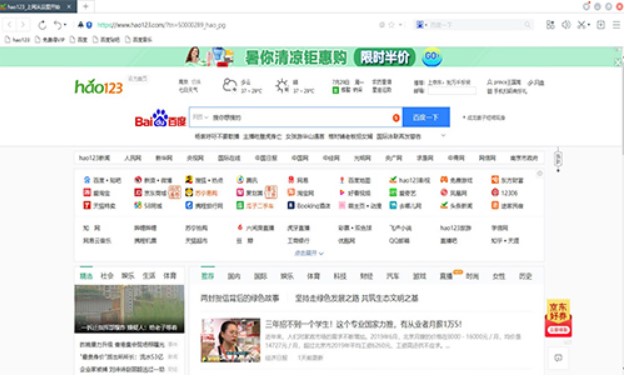Click the download icon in browser toolbar
This screenshot has height=377, width=627.
[601, 25]
